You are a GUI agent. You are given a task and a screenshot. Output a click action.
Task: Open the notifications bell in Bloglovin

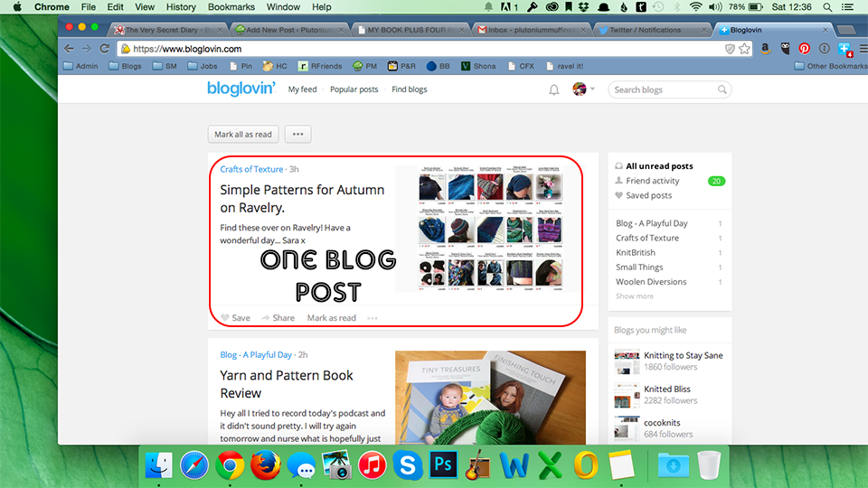(553, 89)
